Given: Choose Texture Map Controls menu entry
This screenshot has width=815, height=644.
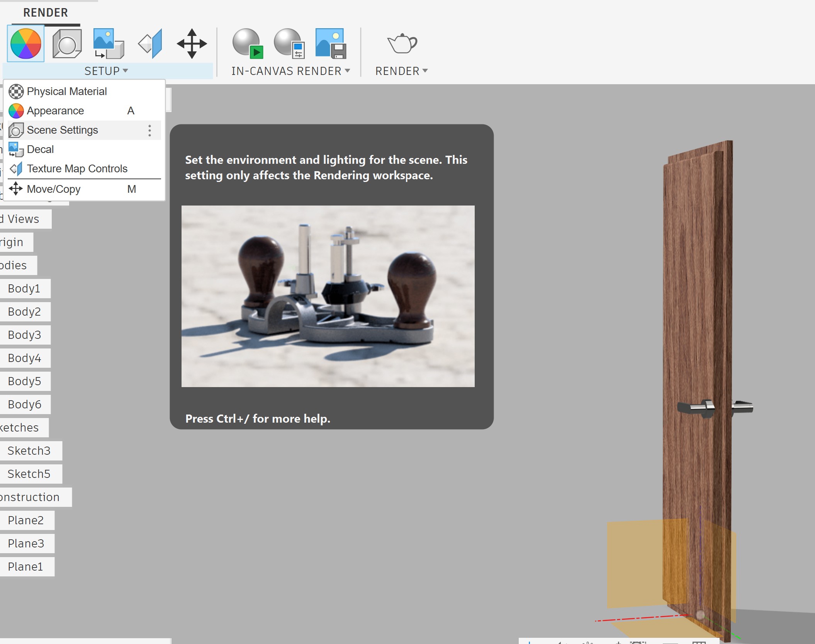Looking at the screenshot, I should point(77,169).
